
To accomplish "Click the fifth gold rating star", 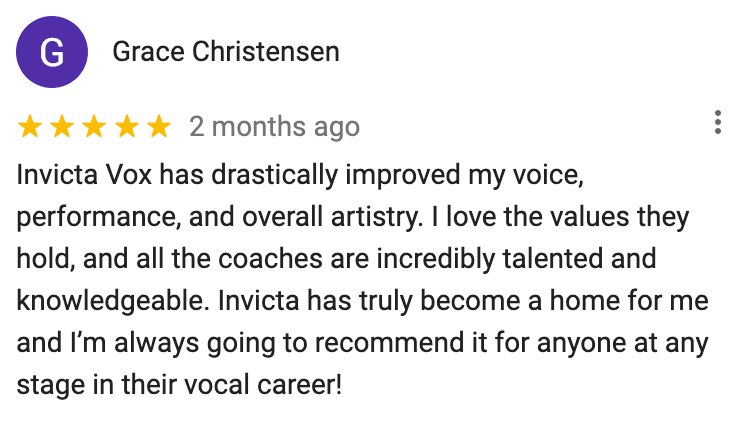I will click(158, 127).
